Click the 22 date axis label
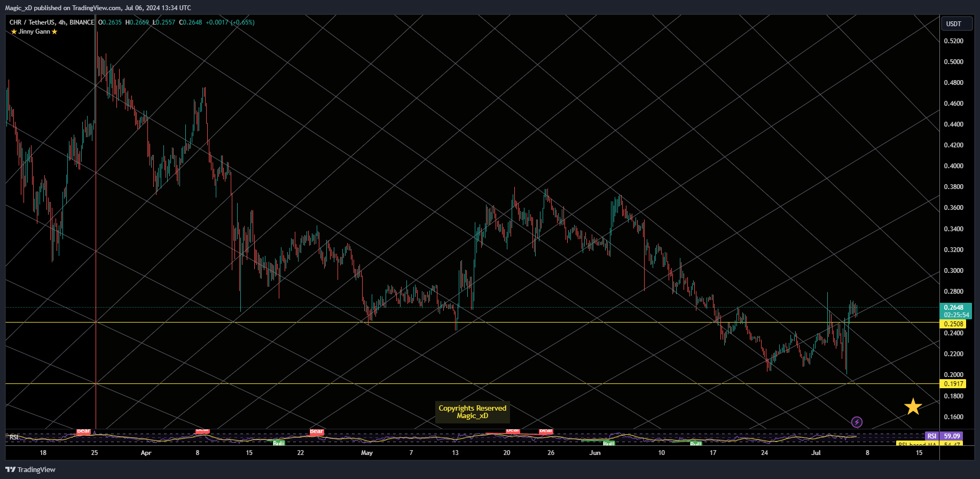 tap(301, 453)
